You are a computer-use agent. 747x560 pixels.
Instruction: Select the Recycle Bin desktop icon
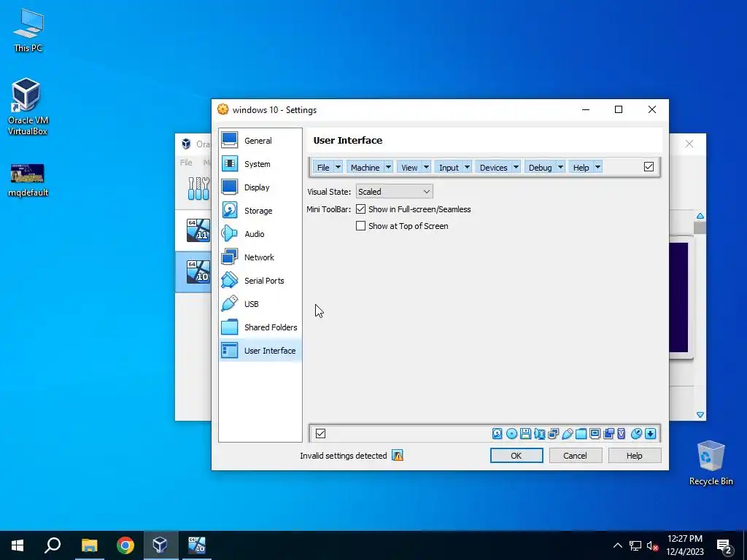(x=711, y=463)
